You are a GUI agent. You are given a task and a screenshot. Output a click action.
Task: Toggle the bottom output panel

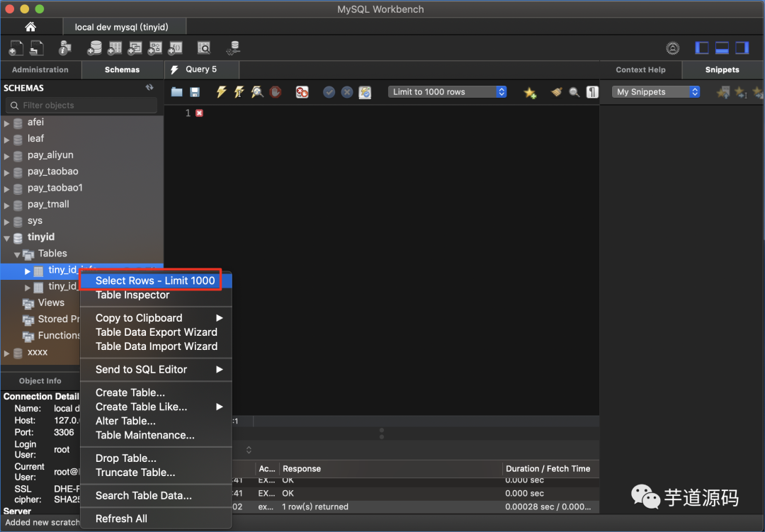(x=722, y=48)
